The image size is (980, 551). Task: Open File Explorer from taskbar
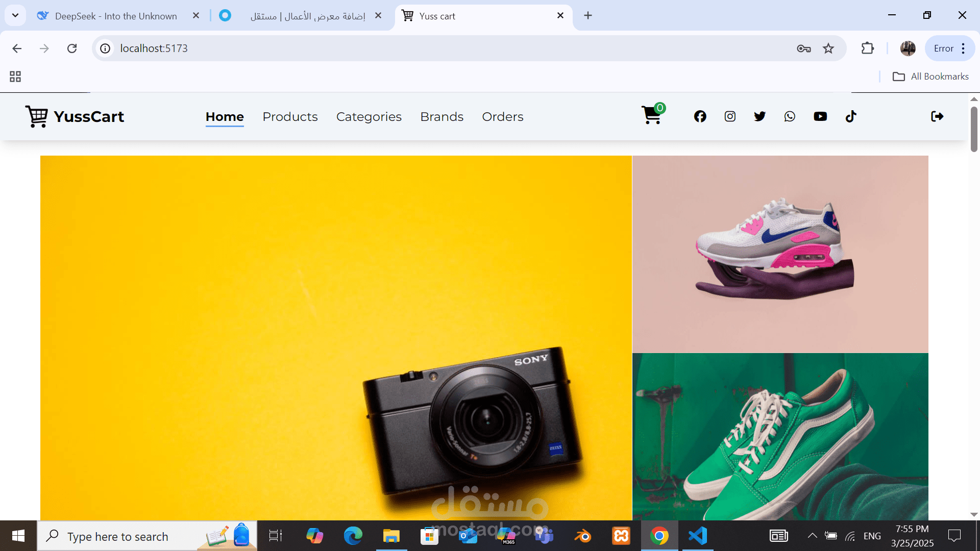391,536
